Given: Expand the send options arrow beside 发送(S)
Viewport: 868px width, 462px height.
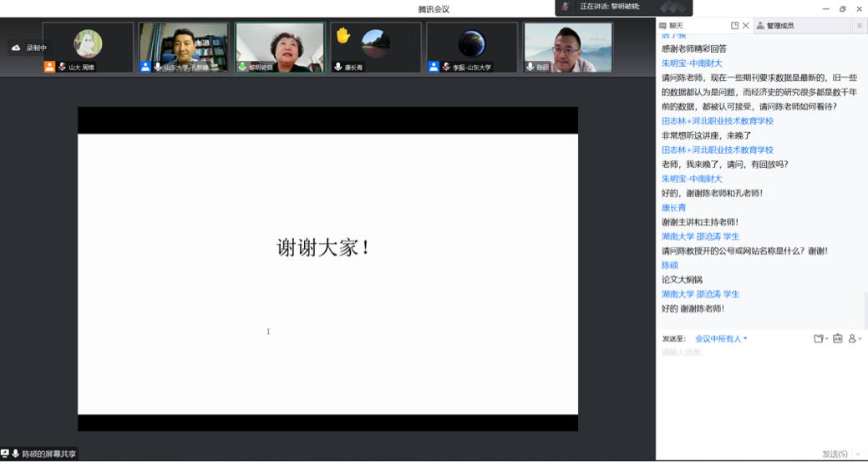Looking at the screenshot, I should pos(858,454).
